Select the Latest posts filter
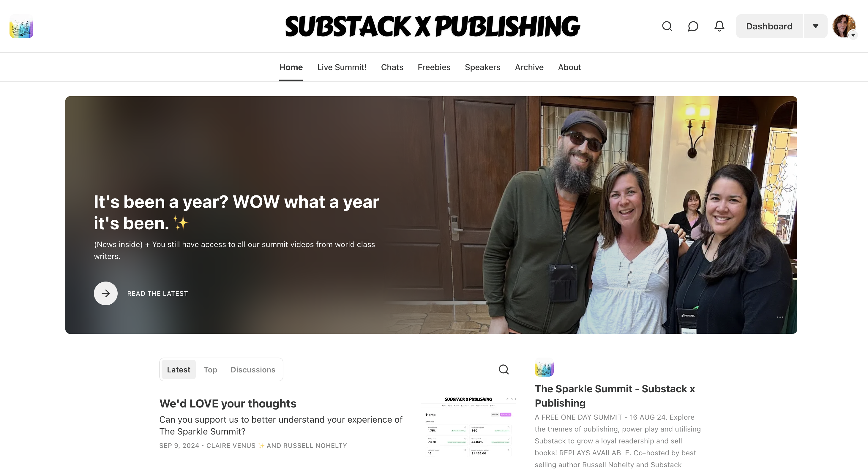 [178, 369]
